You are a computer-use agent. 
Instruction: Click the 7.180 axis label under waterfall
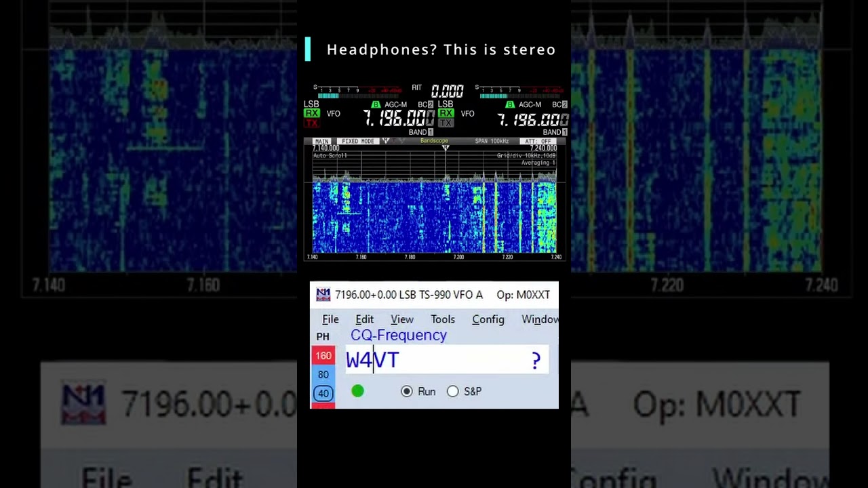coord(410,258)
